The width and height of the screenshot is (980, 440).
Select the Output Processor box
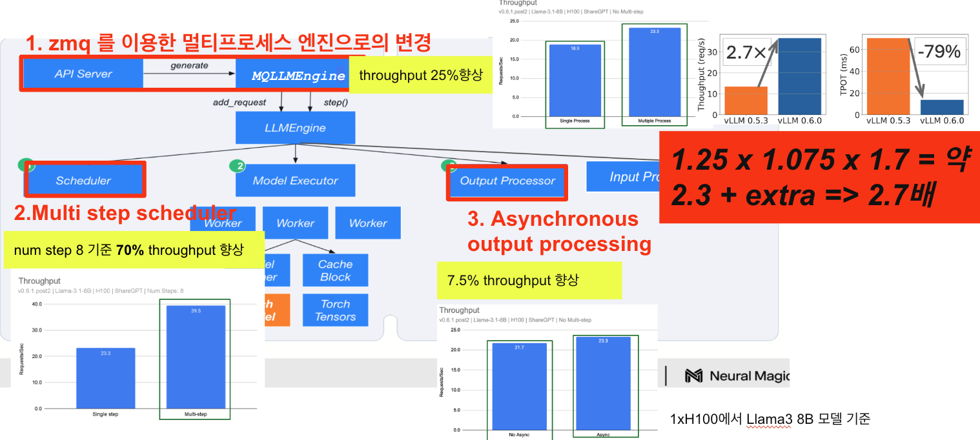tap(507, 181)
